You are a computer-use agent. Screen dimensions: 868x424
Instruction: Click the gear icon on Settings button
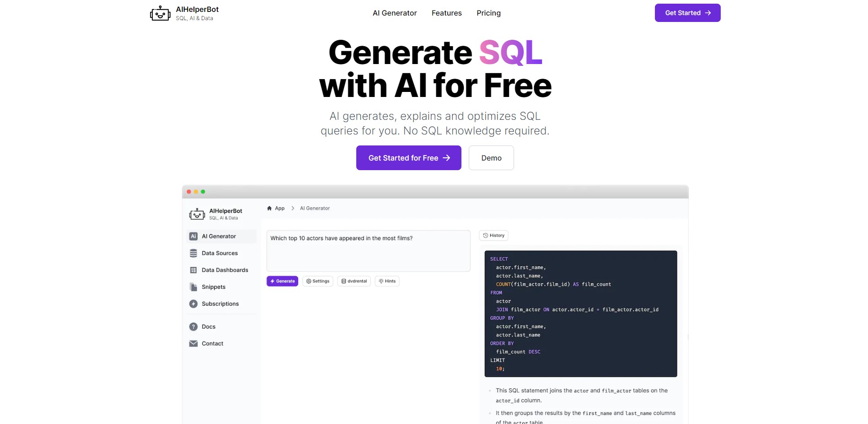(309, 281)
